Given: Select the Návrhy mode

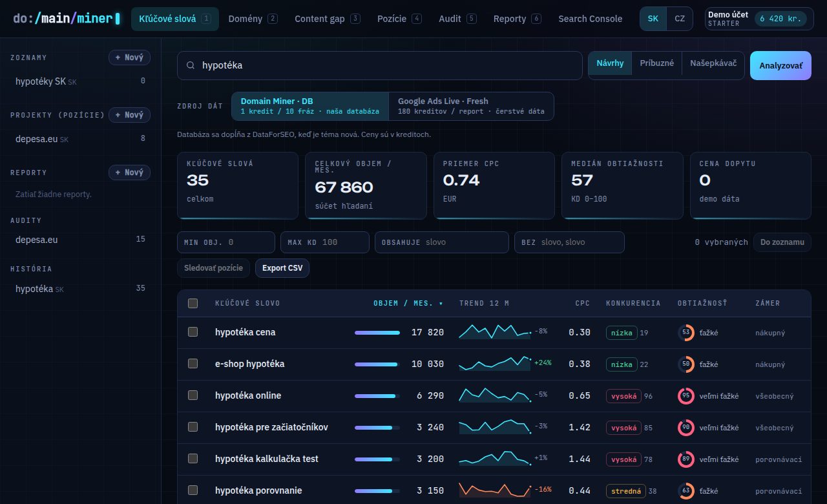Looking at the screenshot, I should tap(610, 63).
